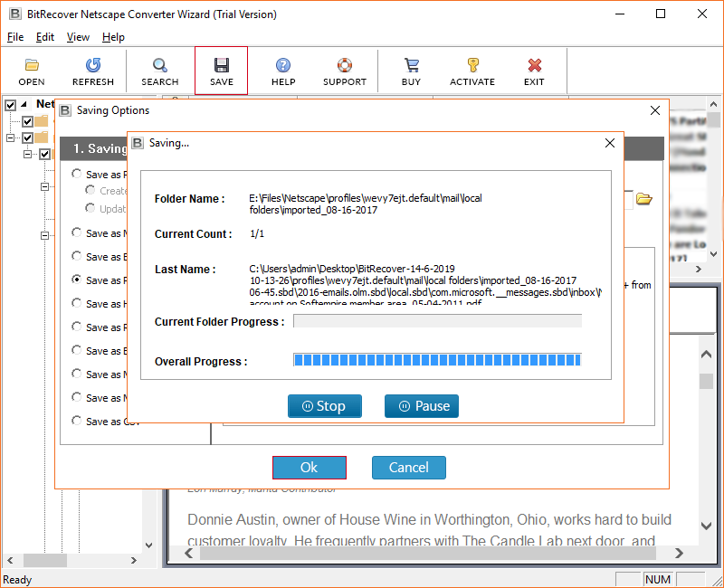Click the '1/1' current count value

(257, 234)
